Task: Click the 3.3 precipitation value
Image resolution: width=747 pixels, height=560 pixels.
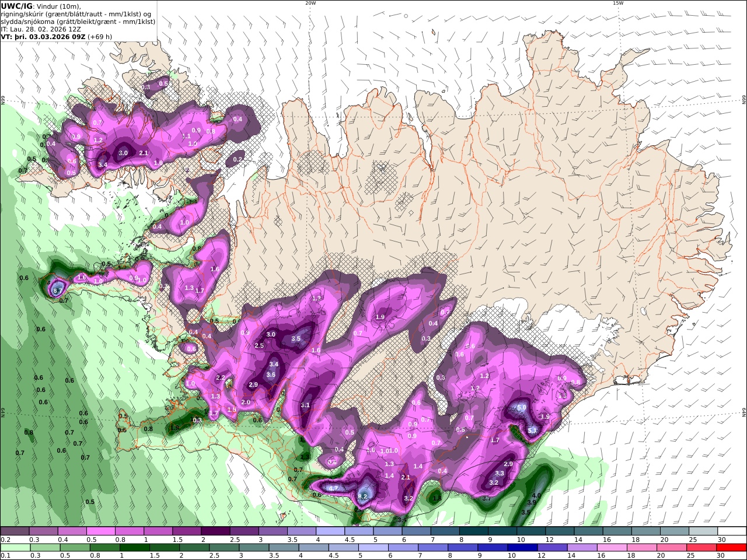Action: click(x=500, y=473)
